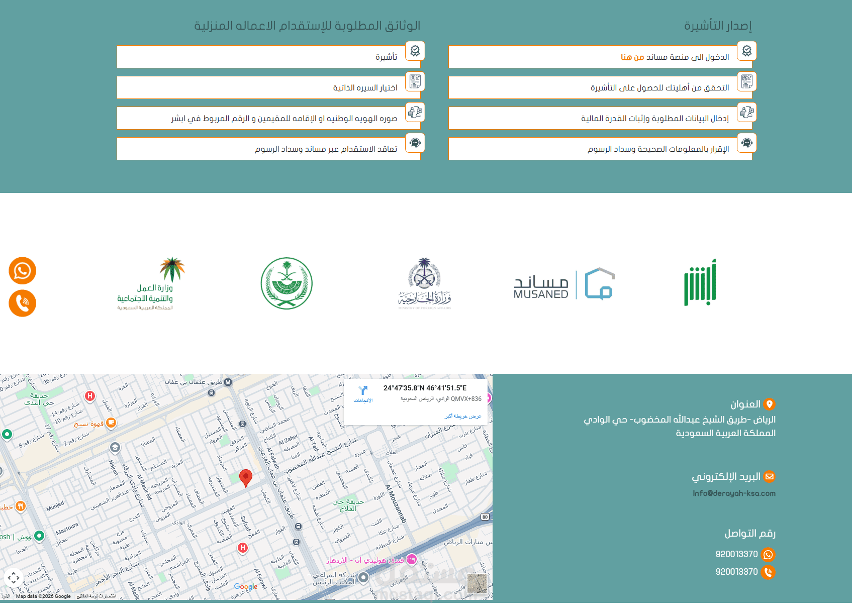Screen dimensions: 852x616
Task: Click the orange envelope icon beside البريد الإلكتروني
Action: point(769,476)
